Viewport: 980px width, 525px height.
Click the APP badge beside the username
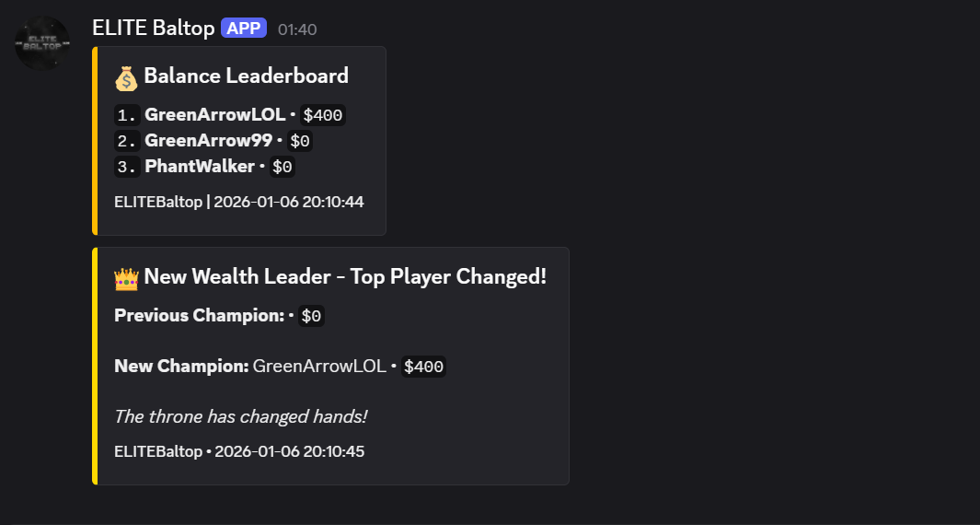tap(244, 29)
